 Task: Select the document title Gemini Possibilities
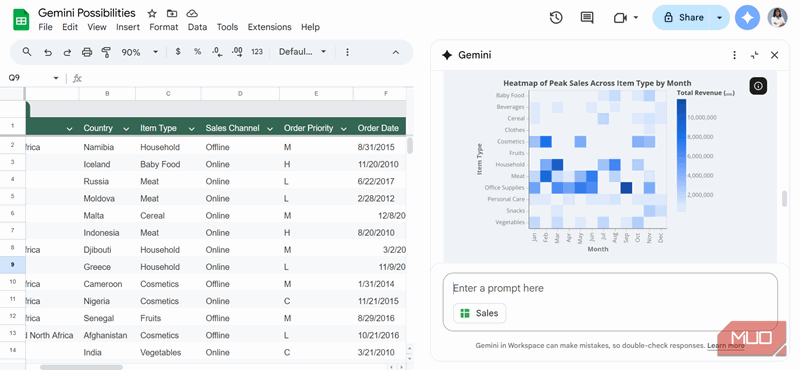coord(87,13)
